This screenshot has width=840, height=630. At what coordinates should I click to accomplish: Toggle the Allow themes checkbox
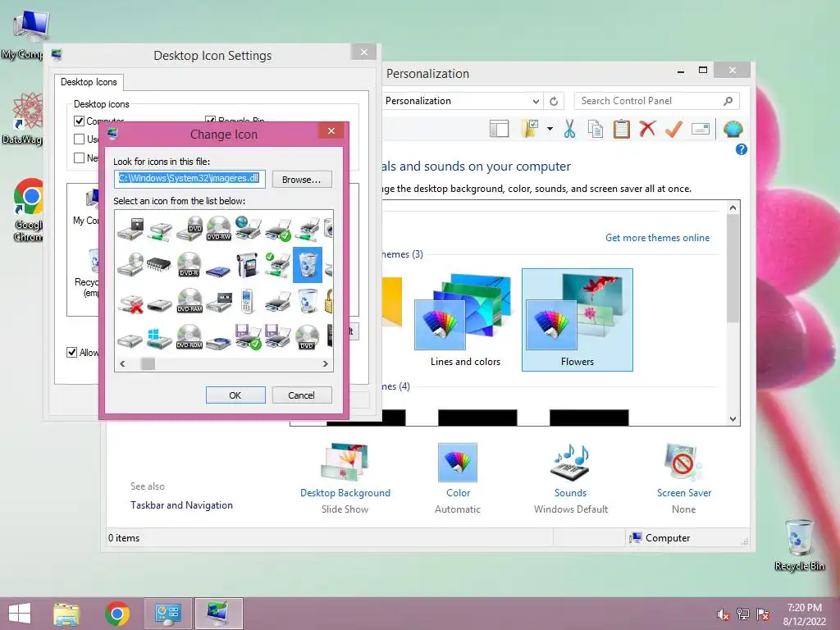point(72,352)
